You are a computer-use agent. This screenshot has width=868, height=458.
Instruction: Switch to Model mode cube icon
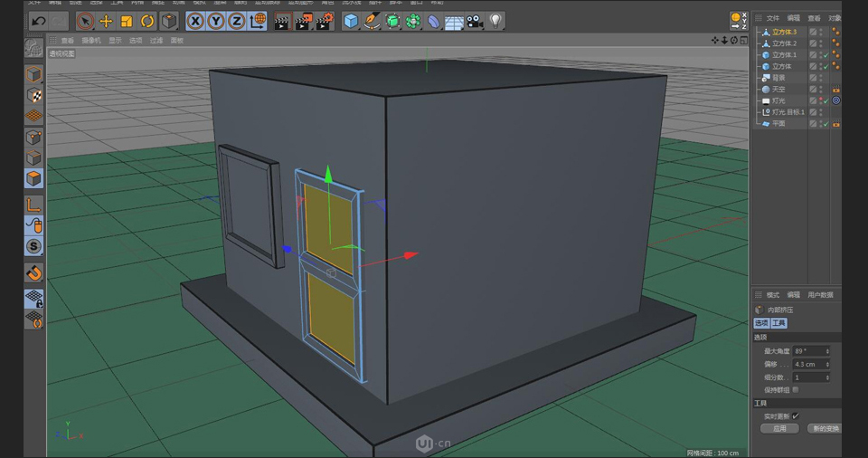[x=33, y=74]
